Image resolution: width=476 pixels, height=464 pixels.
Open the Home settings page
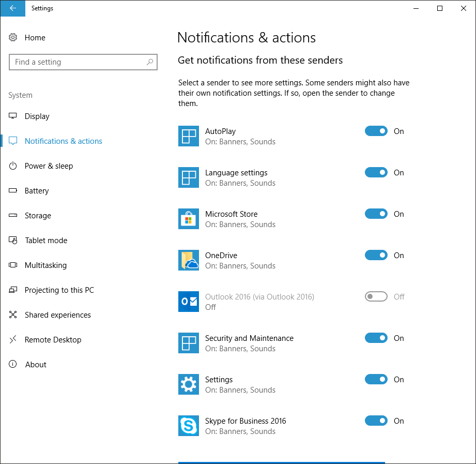(35, 37)
